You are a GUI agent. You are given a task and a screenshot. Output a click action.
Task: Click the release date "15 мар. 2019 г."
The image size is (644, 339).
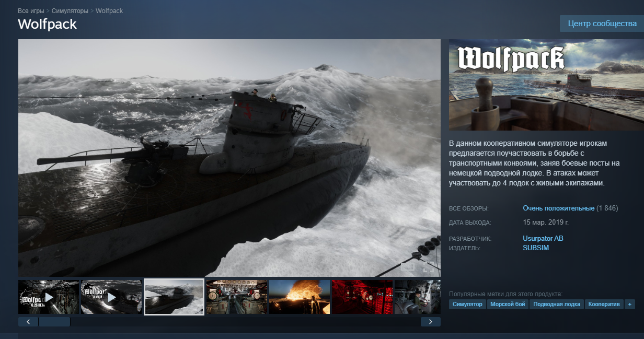tap(546, 222)
